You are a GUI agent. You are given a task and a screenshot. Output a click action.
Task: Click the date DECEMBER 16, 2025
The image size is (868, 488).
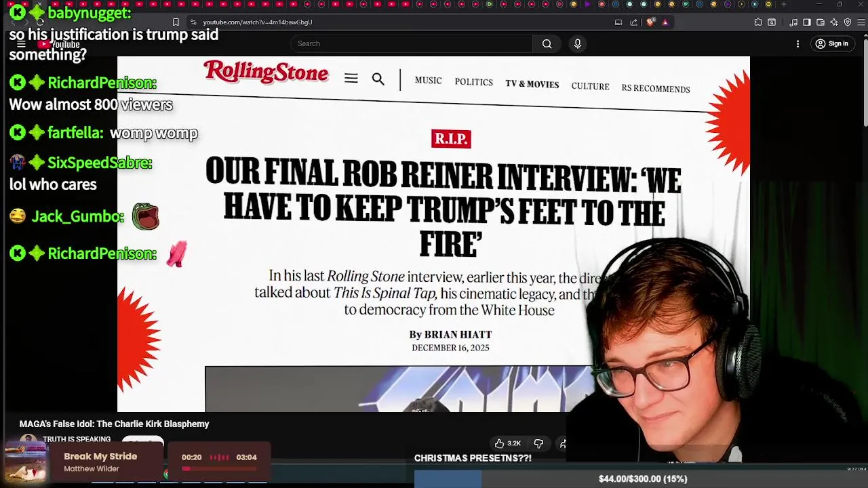click(x=450, y=348)
